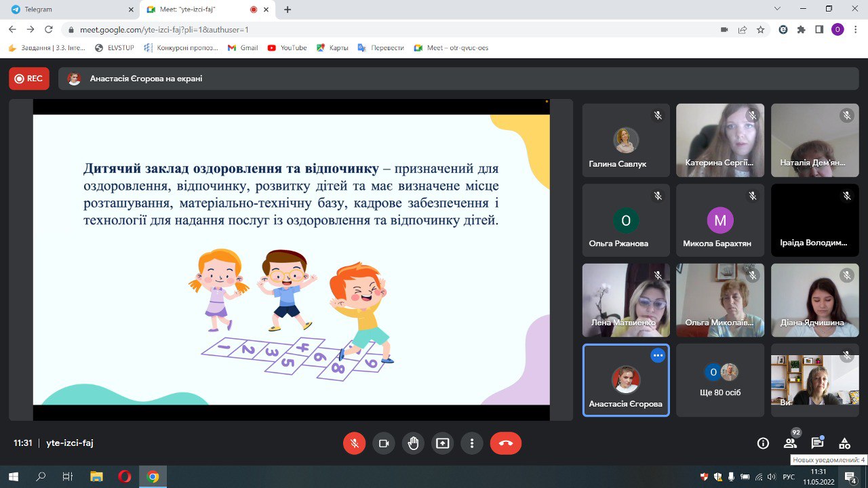The width and height of the screenshot is (868, 488).
Task: Turn on your camera
Action: [x=384, y=443]
